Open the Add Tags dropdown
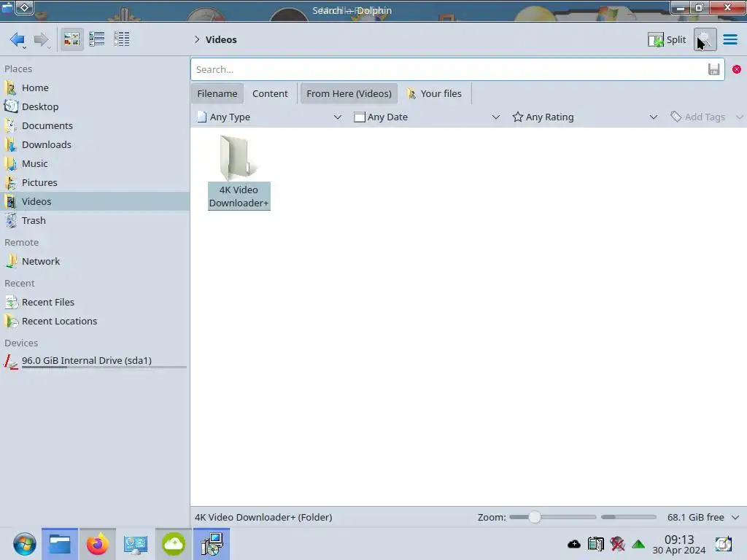The image size is (747, 560). 706,117
